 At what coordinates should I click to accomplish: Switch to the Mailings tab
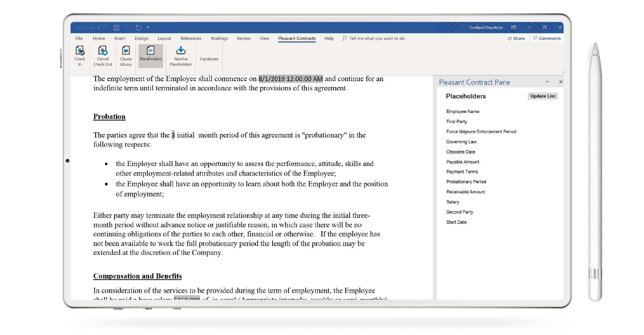219,38
